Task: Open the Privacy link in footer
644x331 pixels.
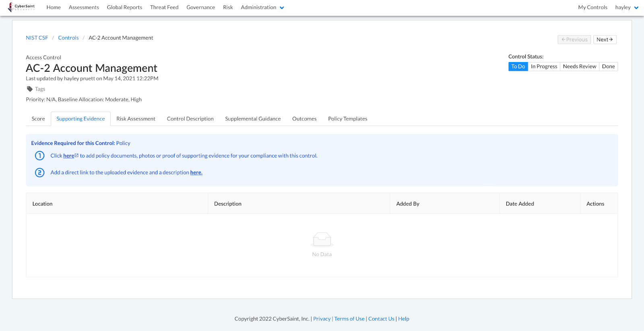Action: point(322,319)
